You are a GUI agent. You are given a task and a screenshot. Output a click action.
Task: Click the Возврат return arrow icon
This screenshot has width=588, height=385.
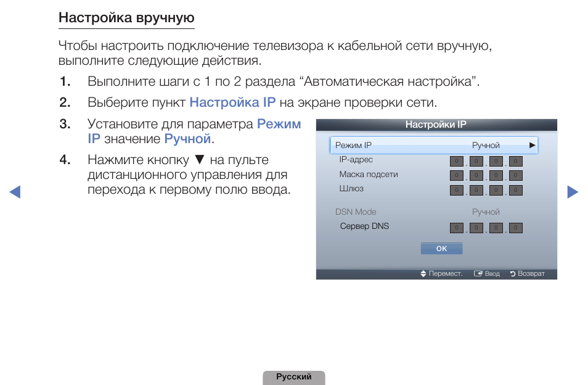(x=512, y=274)
